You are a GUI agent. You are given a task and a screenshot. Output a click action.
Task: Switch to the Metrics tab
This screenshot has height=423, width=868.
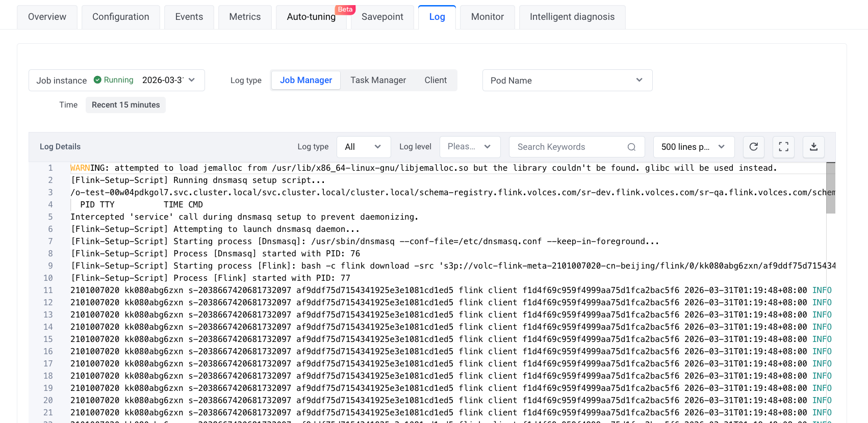coord(245,17)
